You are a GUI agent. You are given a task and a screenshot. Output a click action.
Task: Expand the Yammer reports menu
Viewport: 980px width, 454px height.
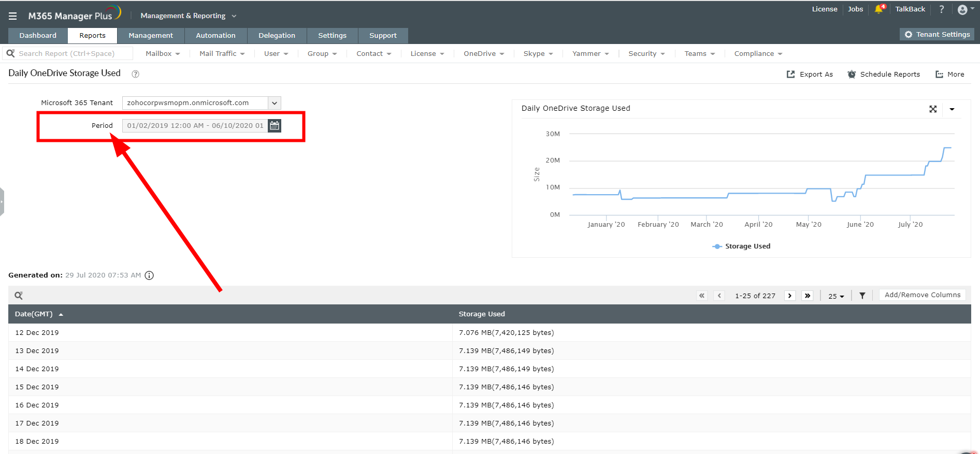pos(590,53)
